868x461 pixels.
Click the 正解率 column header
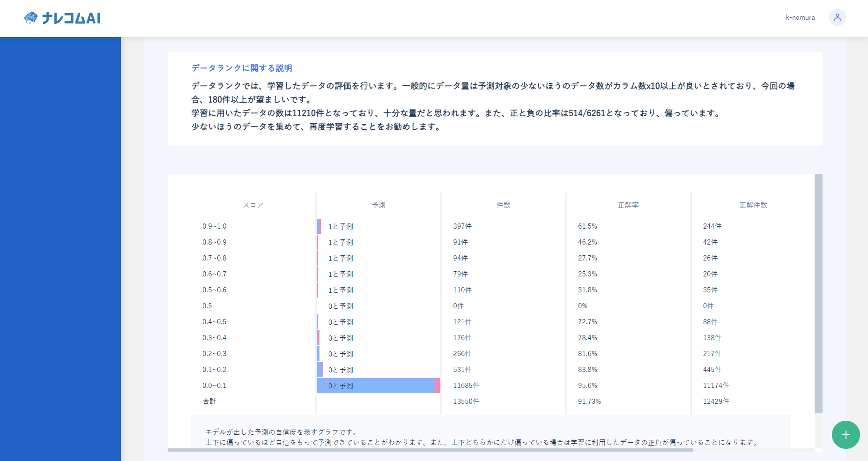[628, 205]
